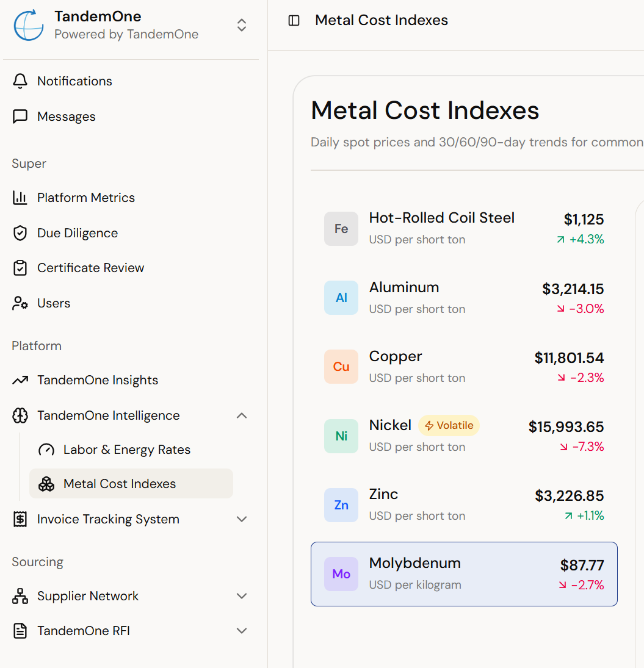644x668 pixels.
Task: Select the Aluminum price row
Action: click(464, 298)
